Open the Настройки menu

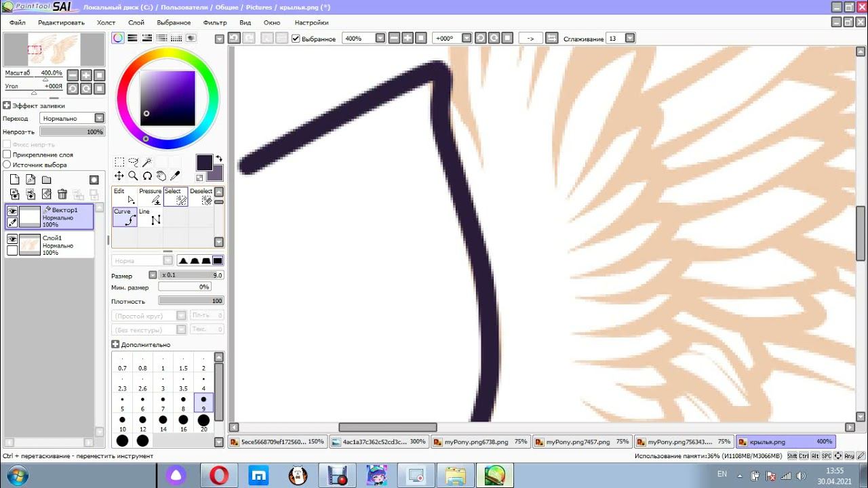click(x=311, y=22)
